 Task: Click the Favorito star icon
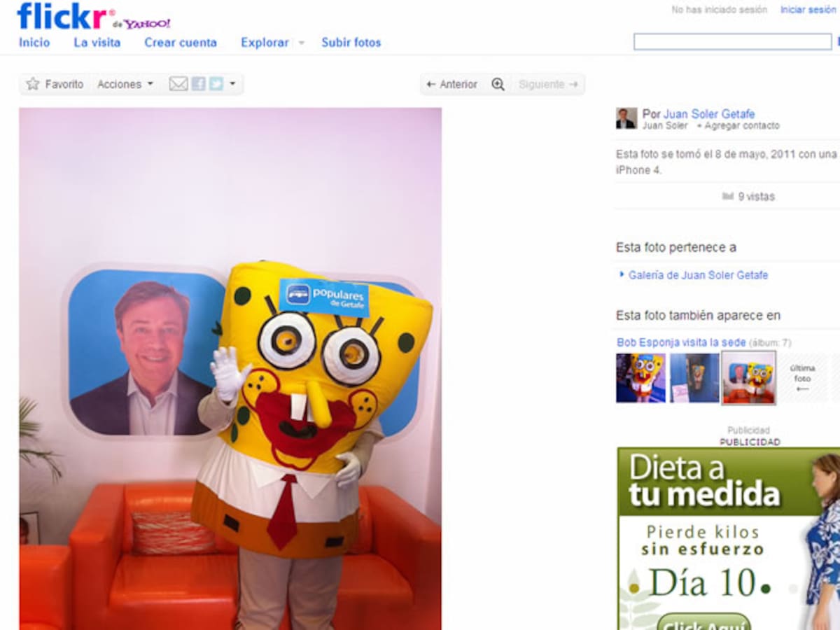(x=32, y=84)
